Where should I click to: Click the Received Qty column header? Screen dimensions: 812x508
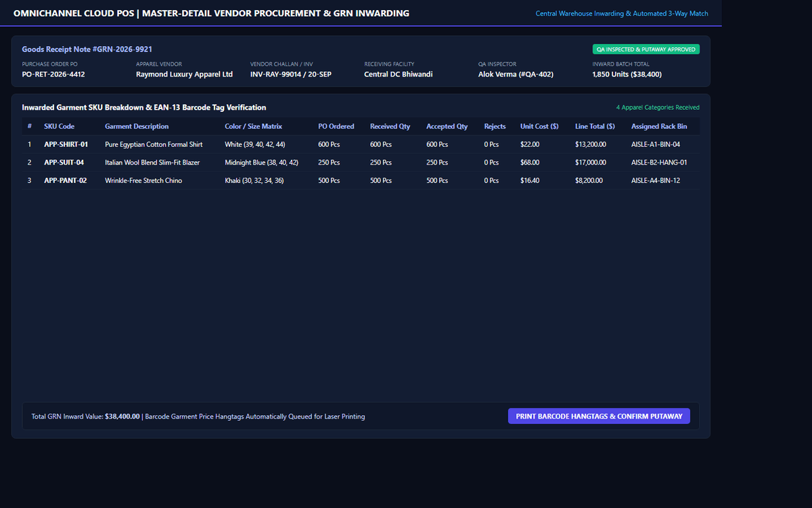click(390, 127)
